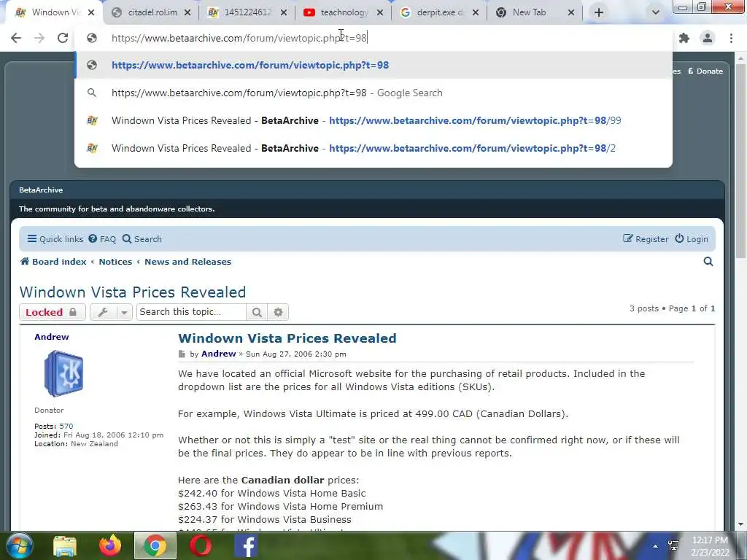The height and width of the screenshot is (560, 747).
Task: Submit topic search with magnifier button
Action: [x=257, y=312]
